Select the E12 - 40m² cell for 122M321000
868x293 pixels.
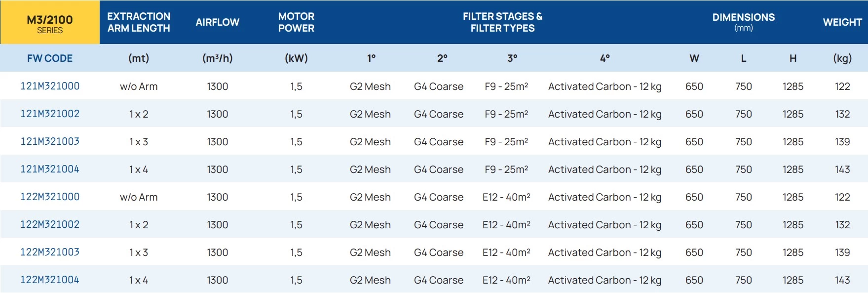[506, 197]
